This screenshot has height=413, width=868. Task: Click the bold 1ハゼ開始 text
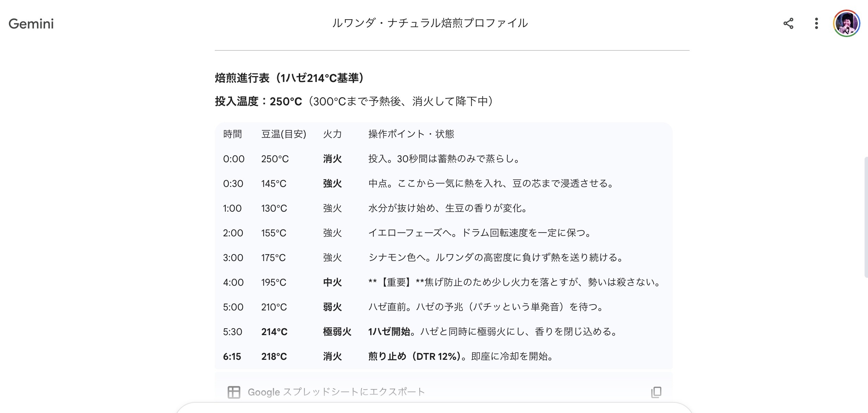pos(389,332)
